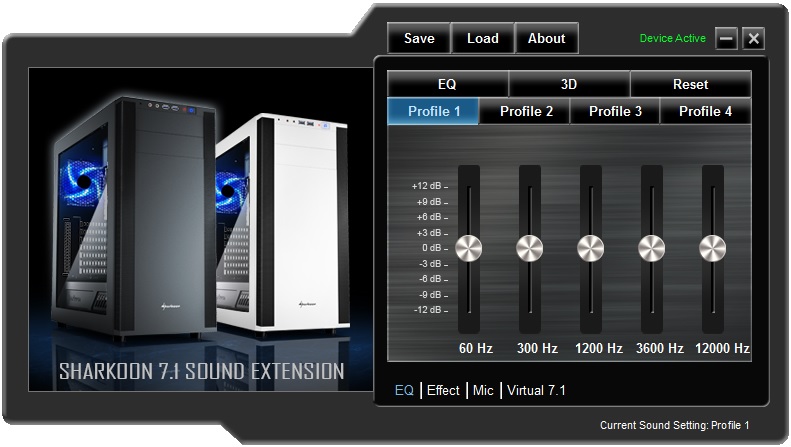791x447 pixels.
Task: Open the Effect section
Action: [x=443, y=390]
